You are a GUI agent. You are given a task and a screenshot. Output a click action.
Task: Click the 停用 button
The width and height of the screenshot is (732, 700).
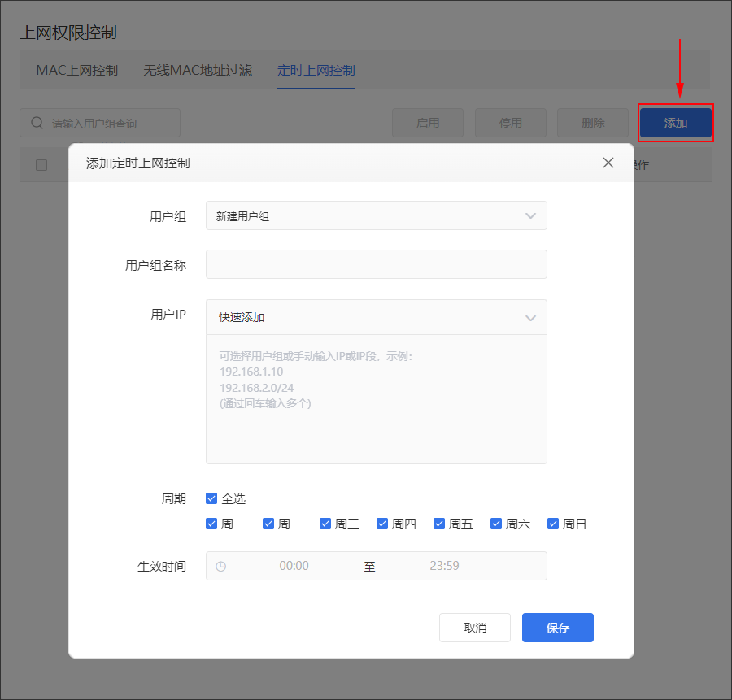(x=511, y=123)
